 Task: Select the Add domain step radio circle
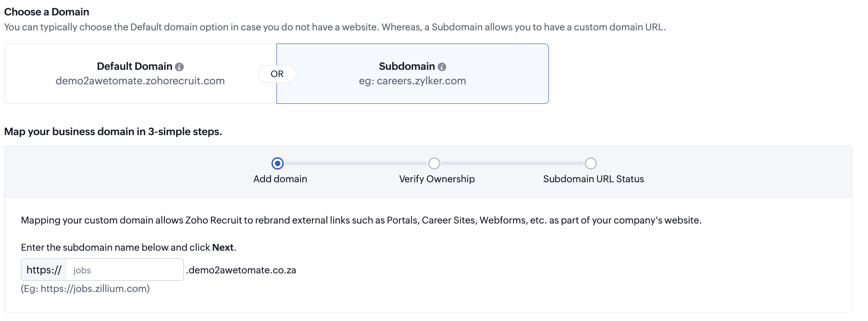tap(277, 163)
